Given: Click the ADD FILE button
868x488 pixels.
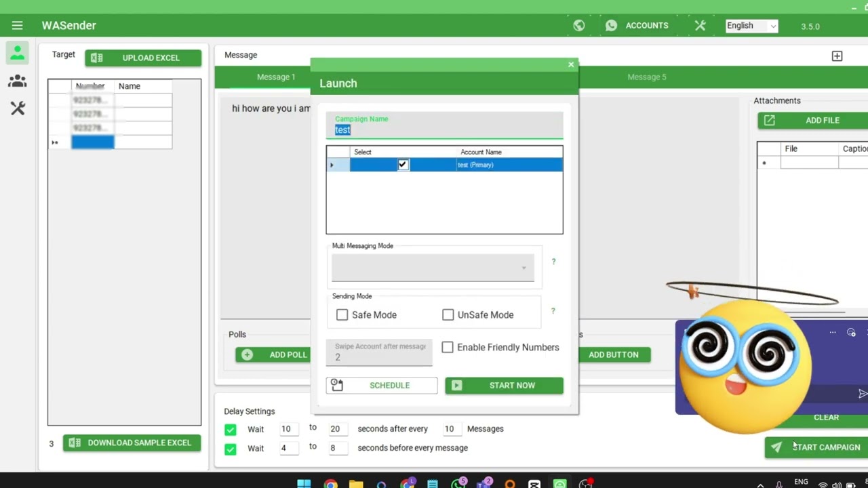Looking at the screenshot, I should [813, 121].
